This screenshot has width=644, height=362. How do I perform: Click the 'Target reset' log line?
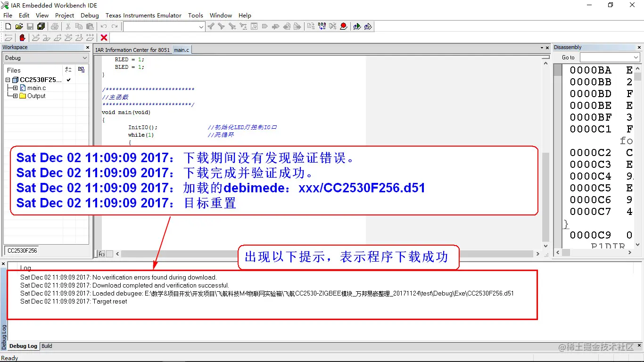pos(74,301)
